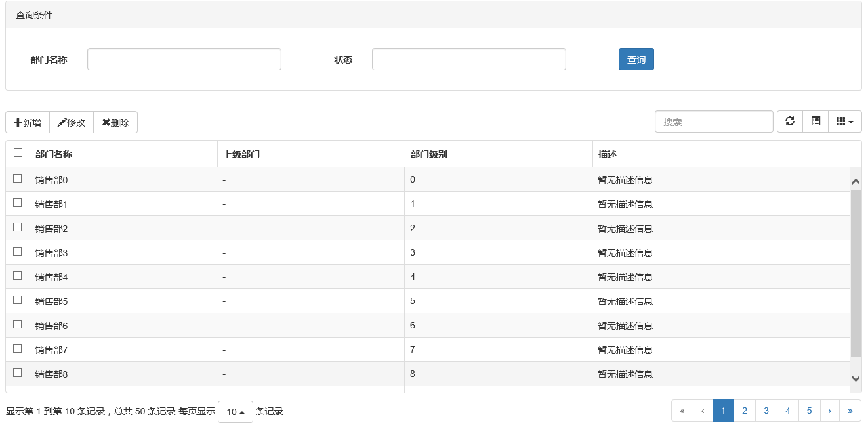Image resolution: width=868 pixels, height=423 pixels.
Task: Click 部门级别 value 7 cell
Action: pos(499,349)
